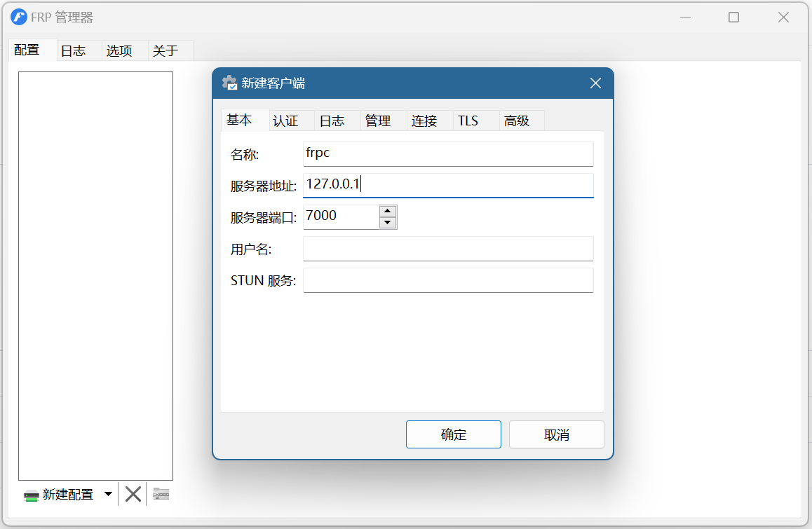The image size is (812, 529).
Task: Click into the STUN 服务 text field
Action: 448,280
